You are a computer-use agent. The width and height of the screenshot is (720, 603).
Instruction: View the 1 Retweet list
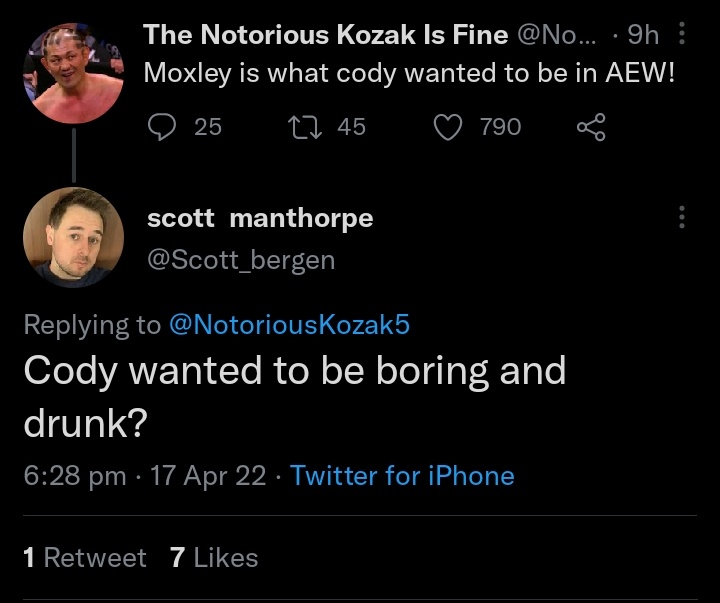coord(85,558)
